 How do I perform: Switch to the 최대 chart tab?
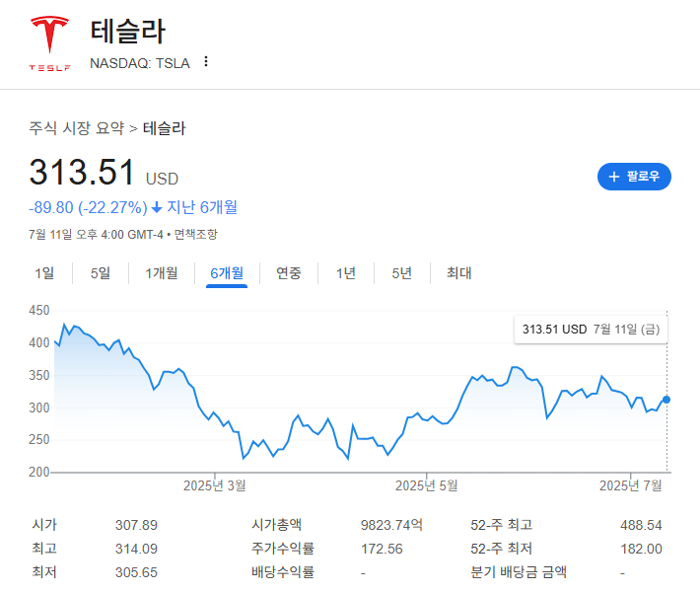(x=458, y=273)
